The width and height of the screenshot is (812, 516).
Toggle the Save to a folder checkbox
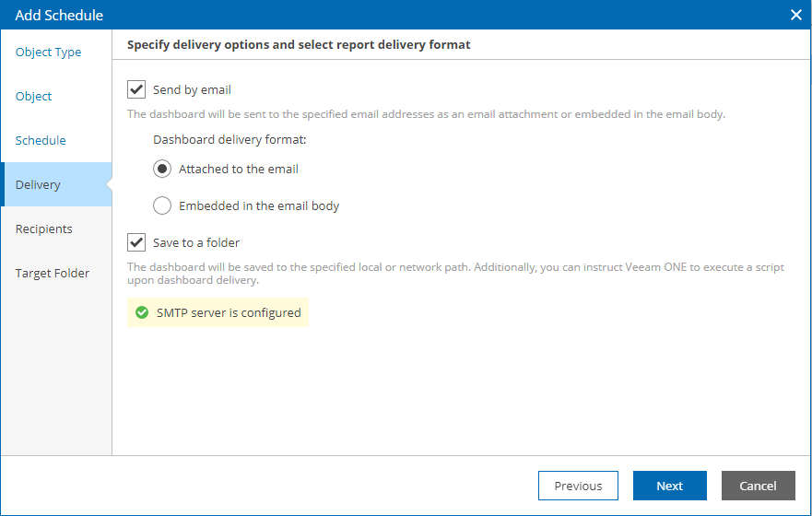tap(136, 242)
